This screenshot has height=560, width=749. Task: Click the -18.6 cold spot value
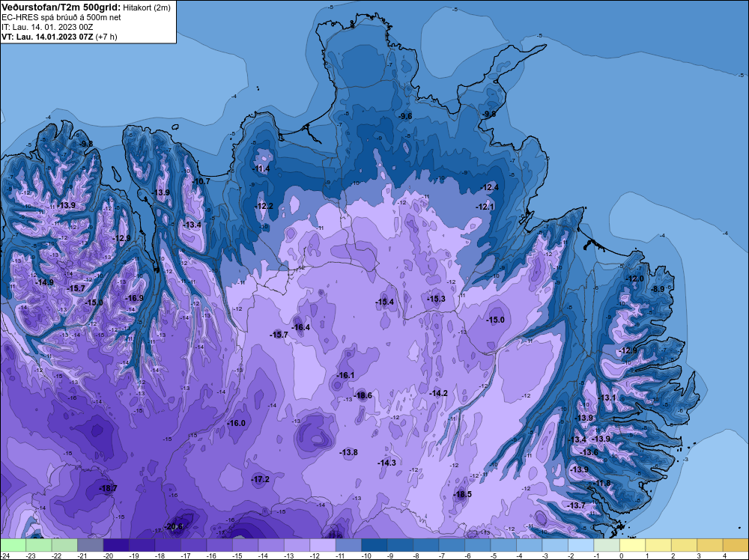coord(363,395)
